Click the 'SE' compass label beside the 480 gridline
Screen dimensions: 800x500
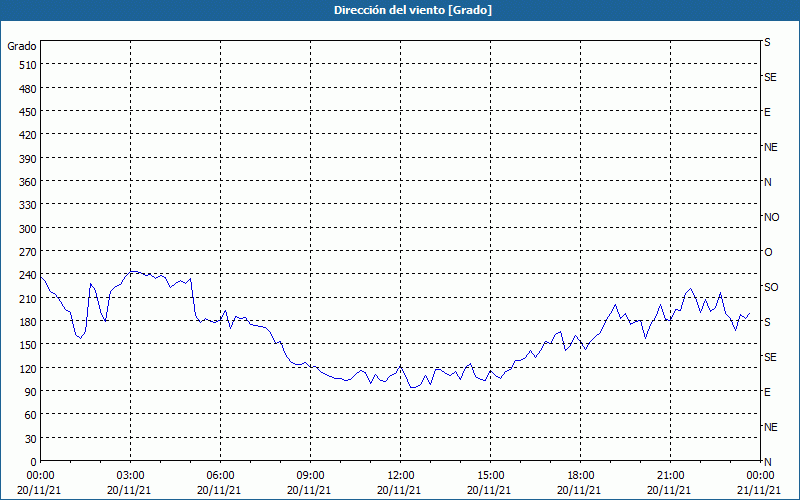click(770, 77)
